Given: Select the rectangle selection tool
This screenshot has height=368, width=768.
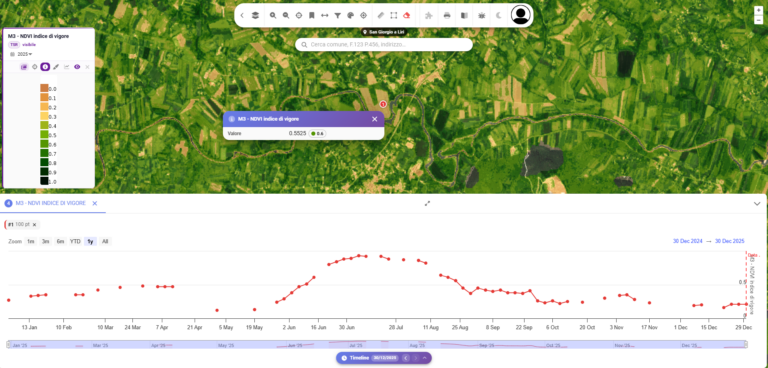Looking at the screenshot, I should (x=394, y=16).
